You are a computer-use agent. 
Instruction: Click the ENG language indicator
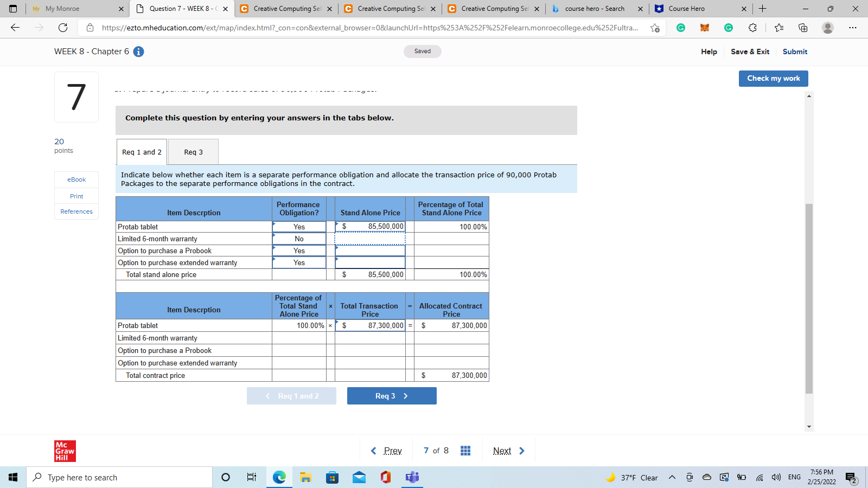(x=794, y=477)
